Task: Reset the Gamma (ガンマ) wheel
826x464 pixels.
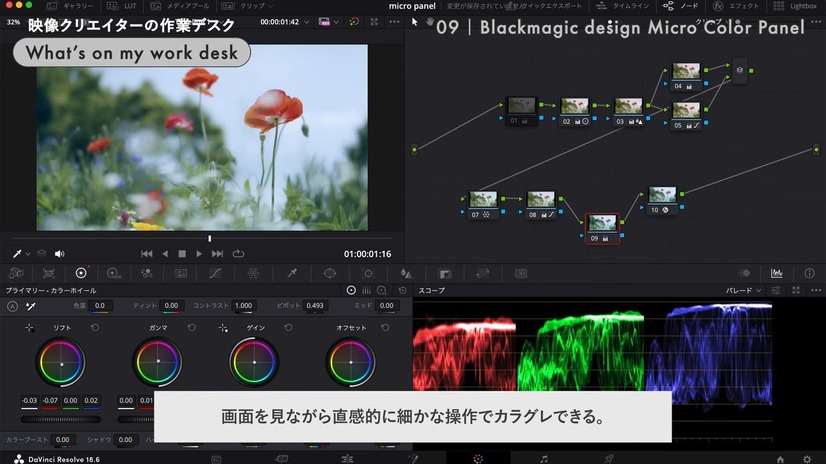Action: point(192,328)
